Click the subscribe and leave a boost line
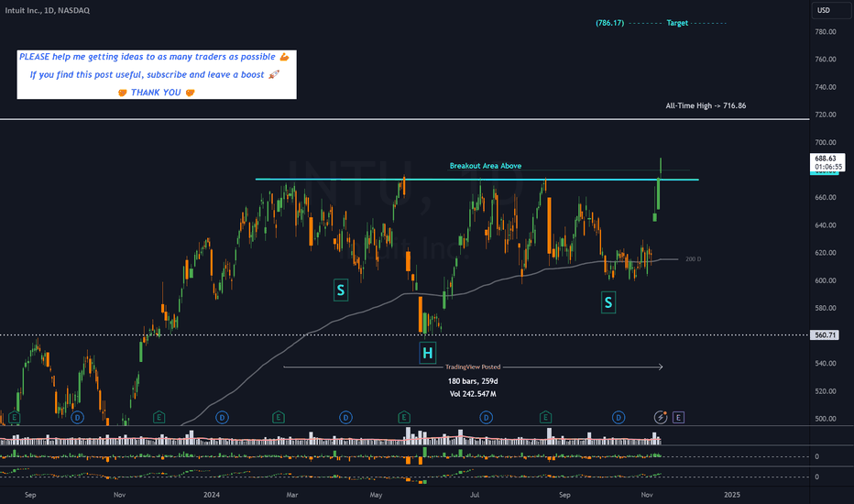The width and height of the screenshot is (854, 504). click(155, 74)
